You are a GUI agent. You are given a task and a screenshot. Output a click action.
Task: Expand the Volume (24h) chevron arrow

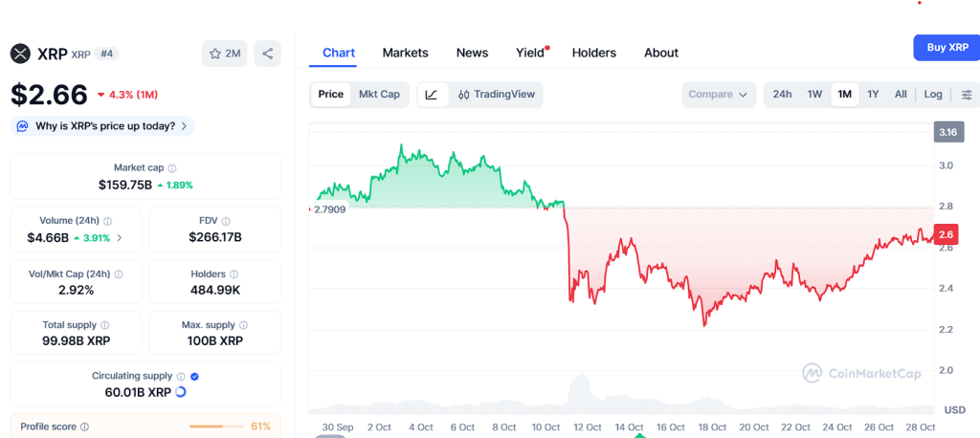(x=120, y=238)
